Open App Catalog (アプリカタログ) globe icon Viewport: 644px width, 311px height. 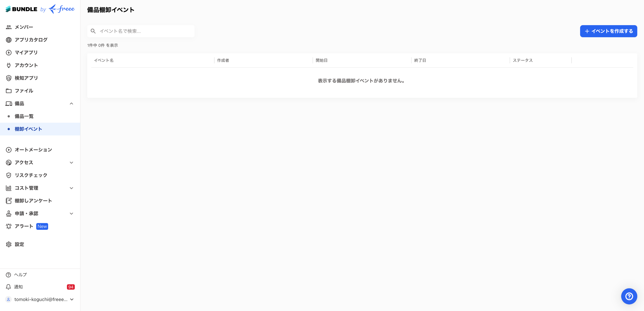pos(9,40)
